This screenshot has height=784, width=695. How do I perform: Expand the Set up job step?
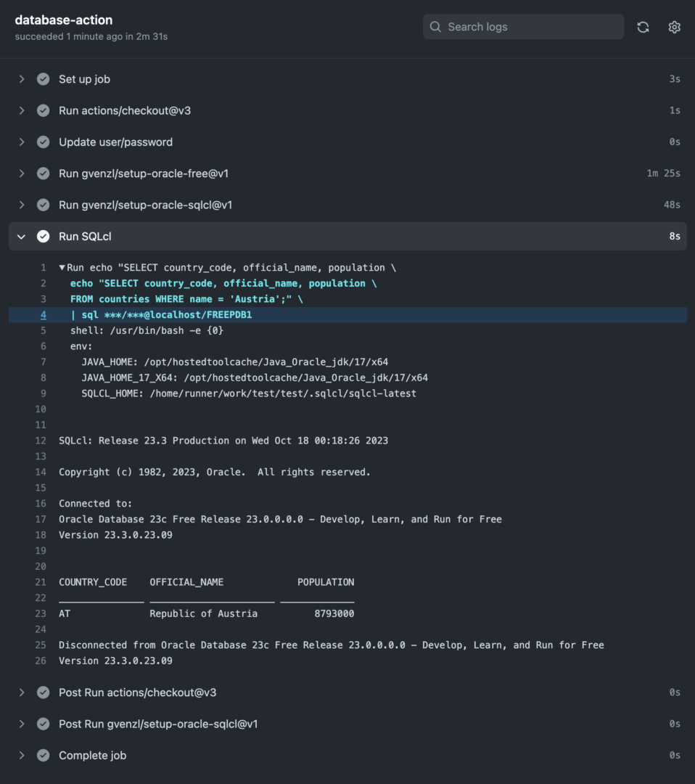pyautogui.click(x=21, y=79)
